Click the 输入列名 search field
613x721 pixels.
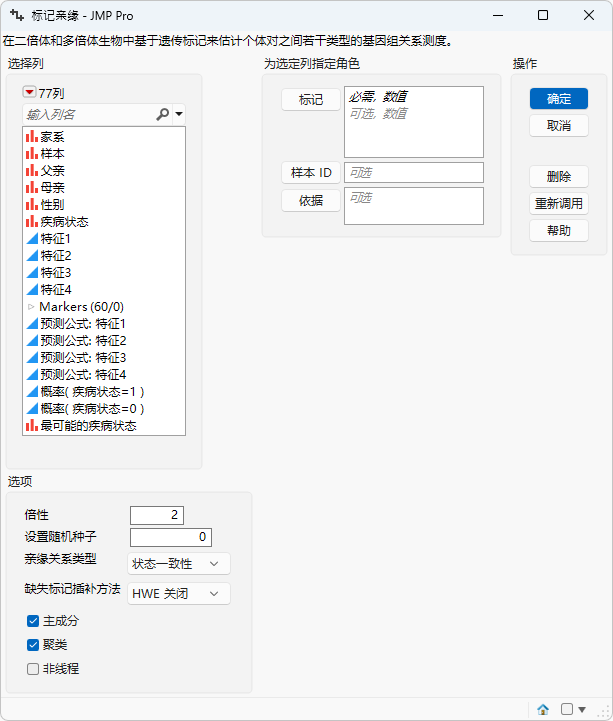point(90,114)
